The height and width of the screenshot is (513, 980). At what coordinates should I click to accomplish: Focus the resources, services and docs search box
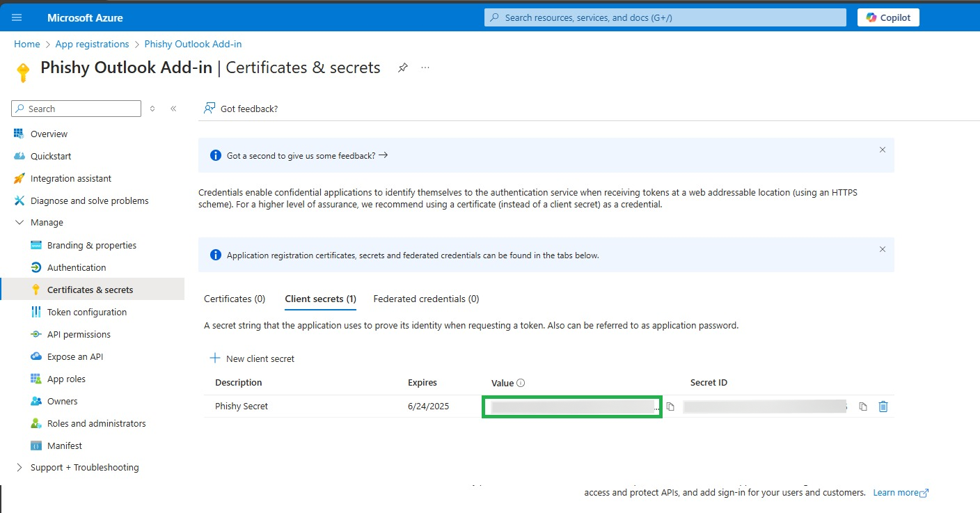click(x=665, y=17)
